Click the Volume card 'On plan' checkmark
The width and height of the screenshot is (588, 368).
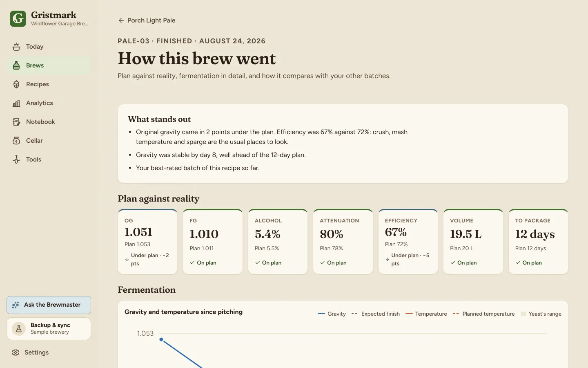point(453,263)
